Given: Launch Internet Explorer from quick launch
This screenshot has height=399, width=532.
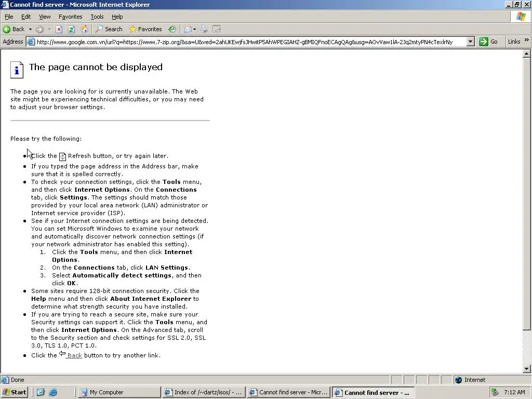Looking at the screenshot, I should click(54, 392).
